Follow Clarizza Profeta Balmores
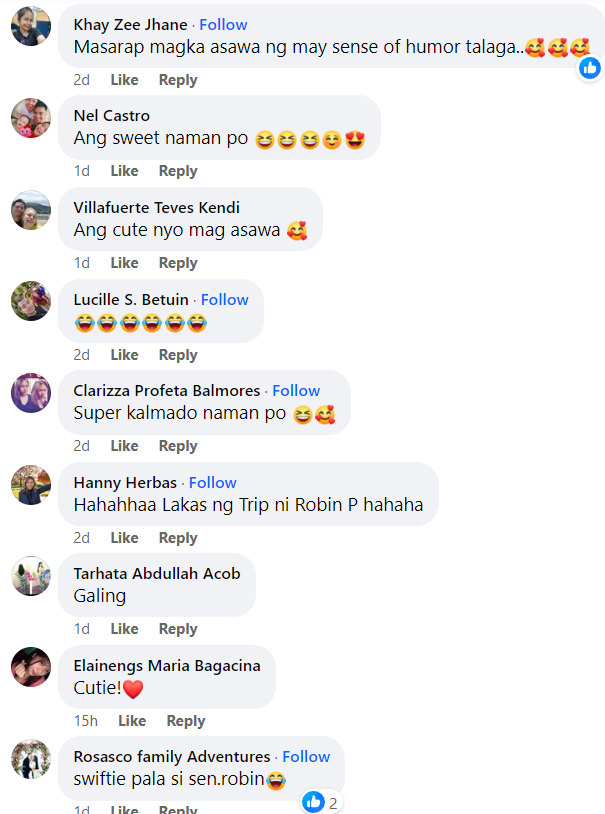This screenshot has height=814, width=605. (x=296, y=390)
